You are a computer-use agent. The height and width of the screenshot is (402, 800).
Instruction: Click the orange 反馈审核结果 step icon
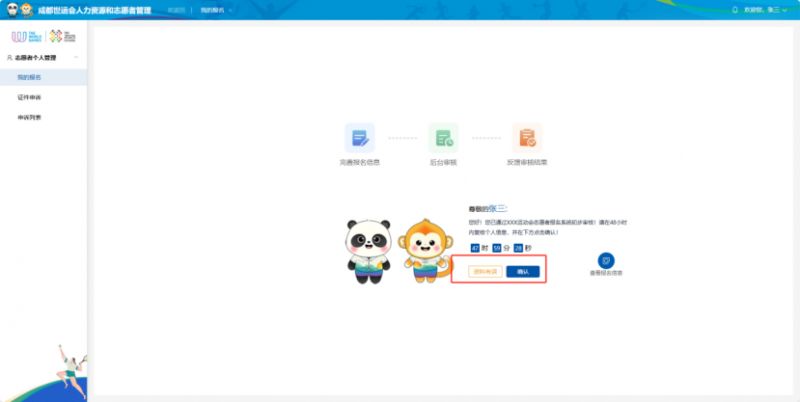pos(527,138)
